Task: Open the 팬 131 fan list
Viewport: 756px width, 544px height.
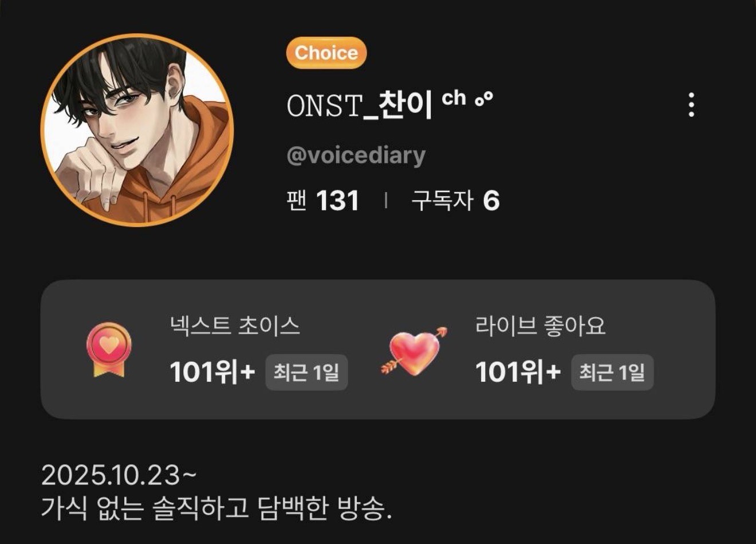Action: tap(323, 201)
